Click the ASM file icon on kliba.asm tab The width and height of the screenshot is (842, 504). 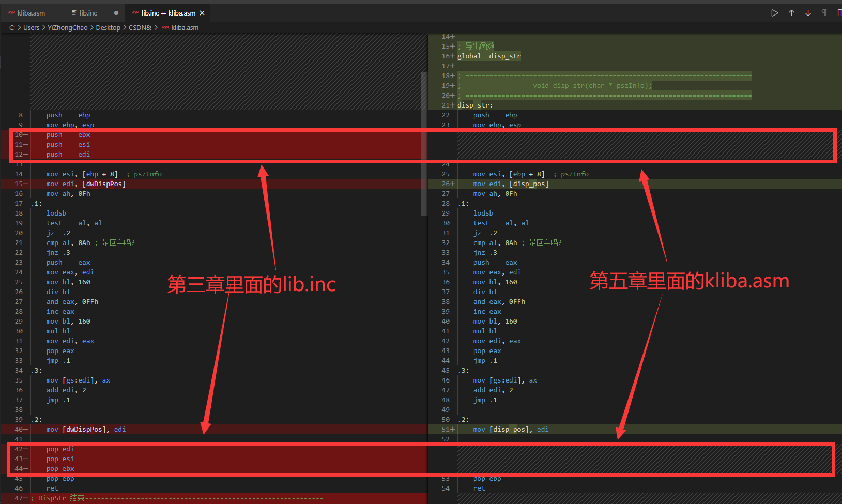[x=11, y=13]
